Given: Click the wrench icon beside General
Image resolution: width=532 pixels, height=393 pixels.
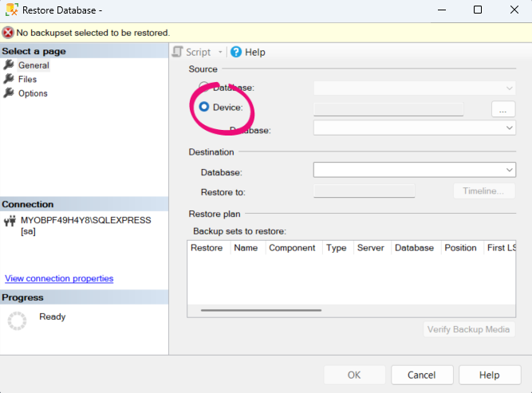Looking at the screenshot, I should tap(10, 65).
